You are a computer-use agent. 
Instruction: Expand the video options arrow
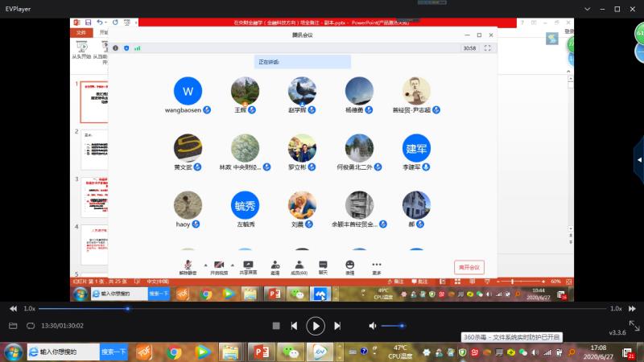[233, 264]
